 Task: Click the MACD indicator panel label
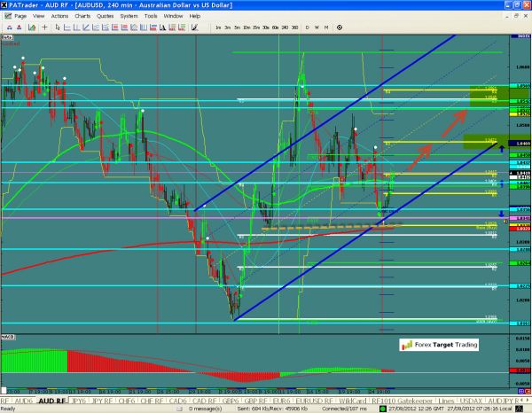(7, 335)
